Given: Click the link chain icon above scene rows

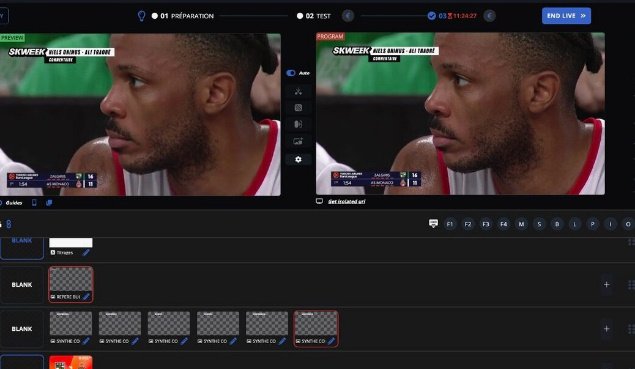Looking at the screenshot, I should pyautogui.click(x=9, y=224).
